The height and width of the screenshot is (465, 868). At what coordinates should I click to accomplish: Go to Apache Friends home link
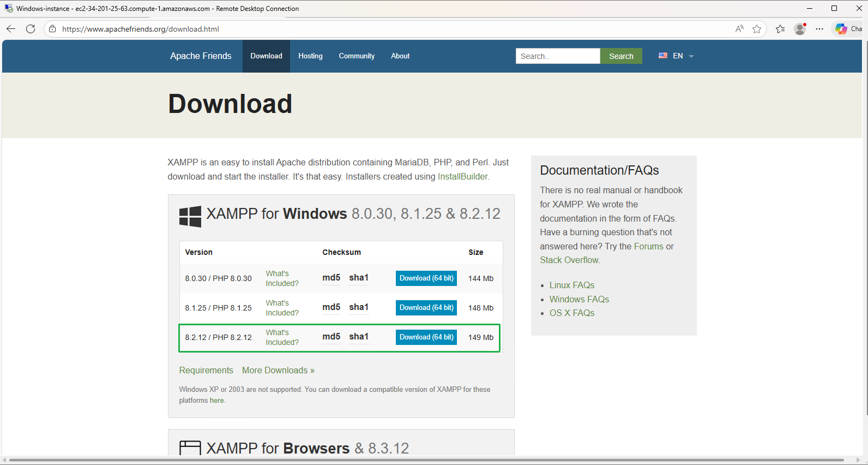tap(201, 56)
